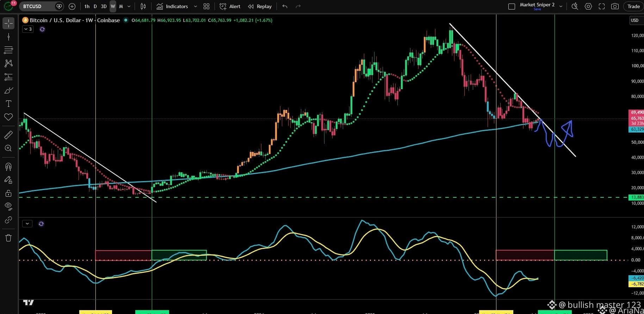Click the 69,490 red price label
Image resolution: width=644 pixels, height=314 pixels.
coord(636,112)
